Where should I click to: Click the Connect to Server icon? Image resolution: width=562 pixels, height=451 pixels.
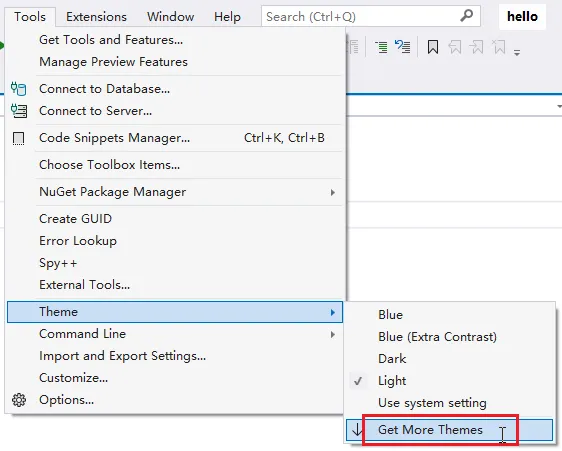pos(19,111)
